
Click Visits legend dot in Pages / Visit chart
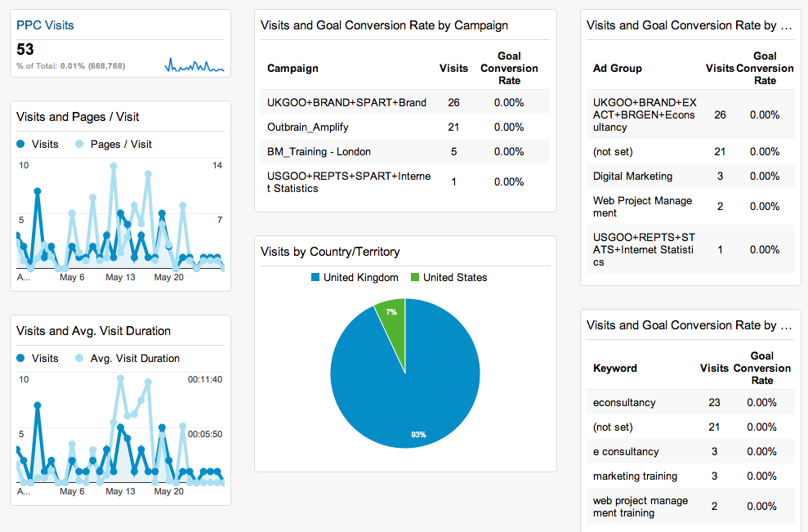[21, 145]
